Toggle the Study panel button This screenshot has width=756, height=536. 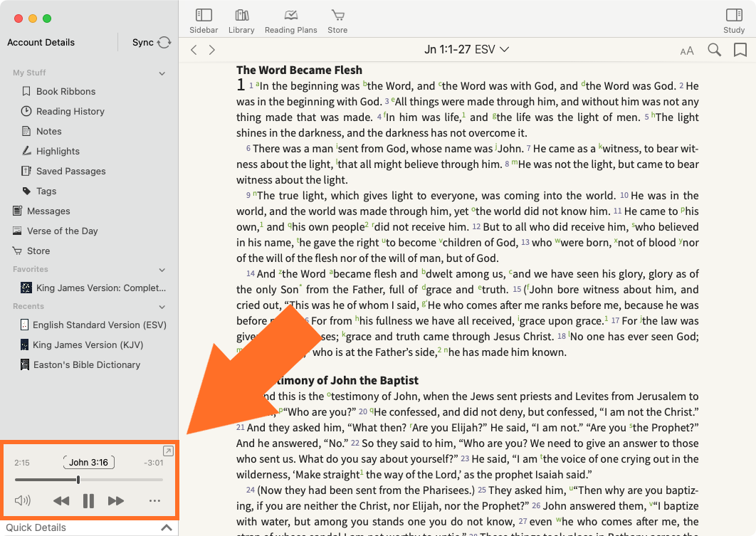[733, 21]
